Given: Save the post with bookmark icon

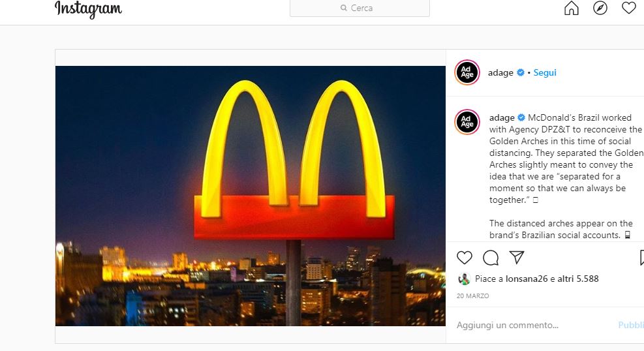Looking at the screenshot, I should (641, 258).
